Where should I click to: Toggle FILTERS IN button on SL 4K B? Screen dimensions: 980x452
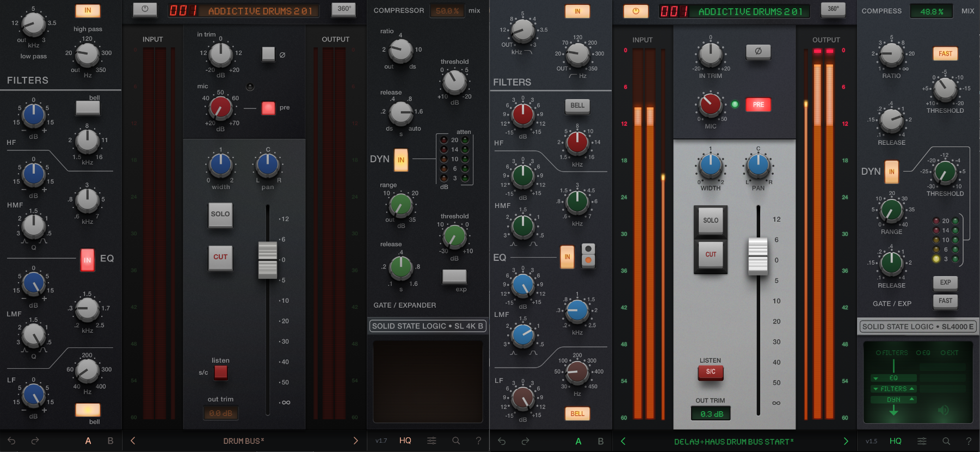click(88, 10)
